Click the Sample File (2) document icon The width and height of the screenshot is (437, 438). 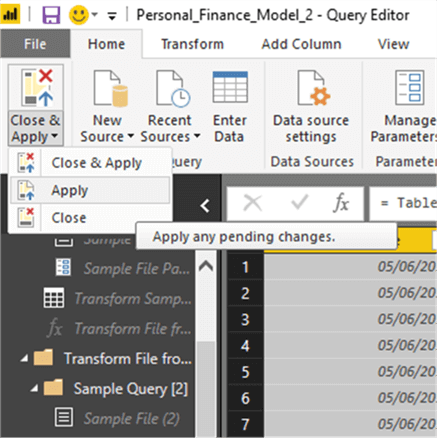pyautogui.click(x=64, y=417)
